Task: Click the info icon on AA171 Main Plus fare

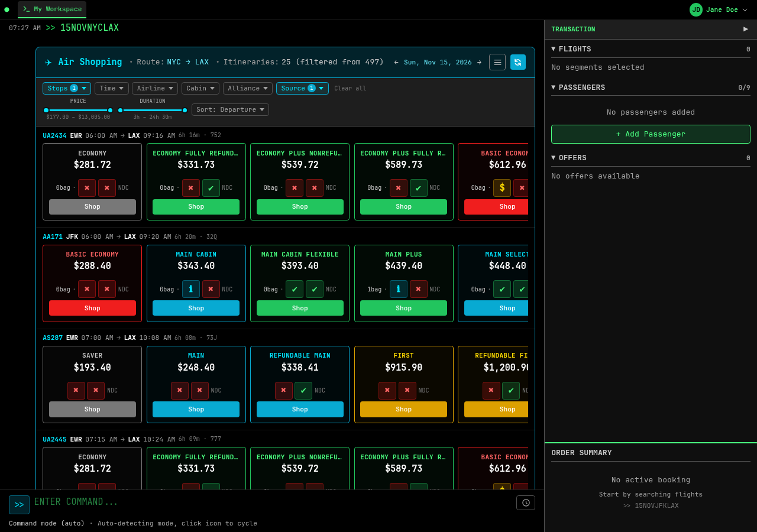Action: coord(399,289)
